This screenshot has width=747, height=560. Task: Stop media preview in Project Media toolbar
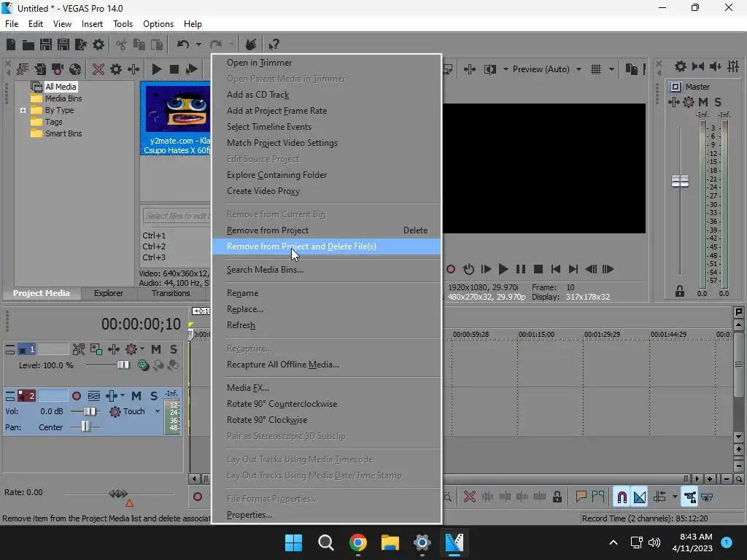pyautogui.click(x=174, y=69)
